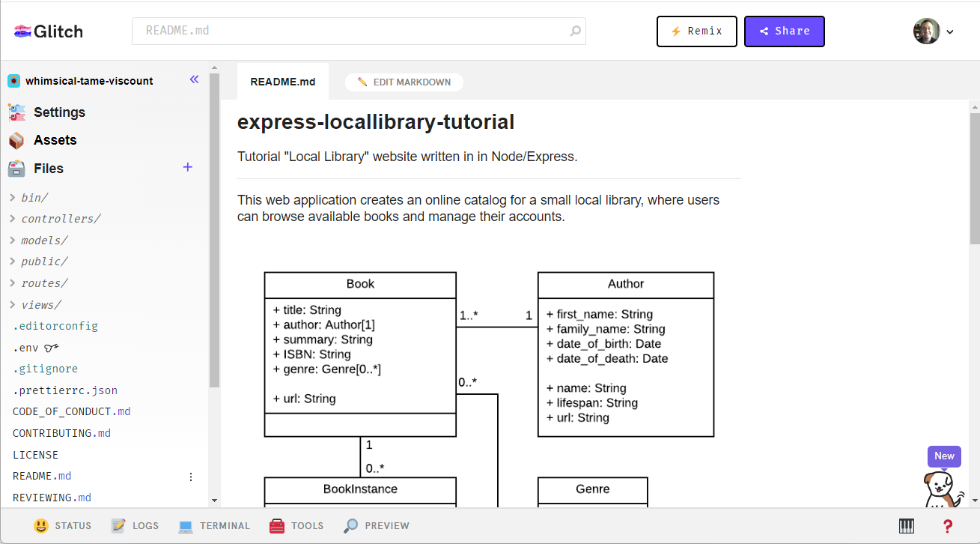
Task: Show the app Preview
Action: [x=375, y=525]
